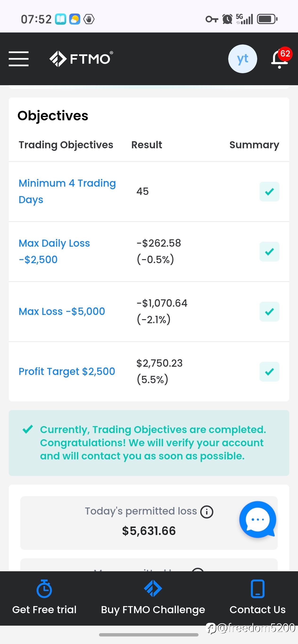Open the Profit Target $2,500 link
298x644 pixels.
coord(67,371)
